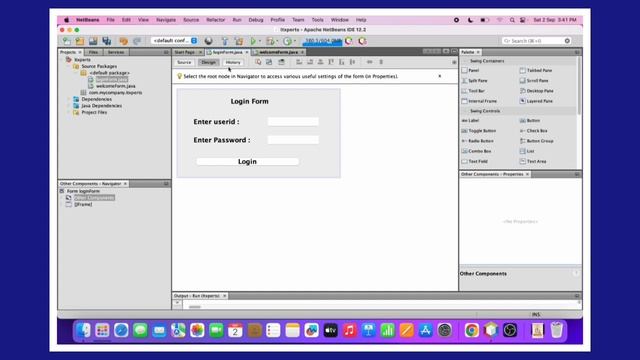Click the Build Project hammer icon

(x=224, y=41)
